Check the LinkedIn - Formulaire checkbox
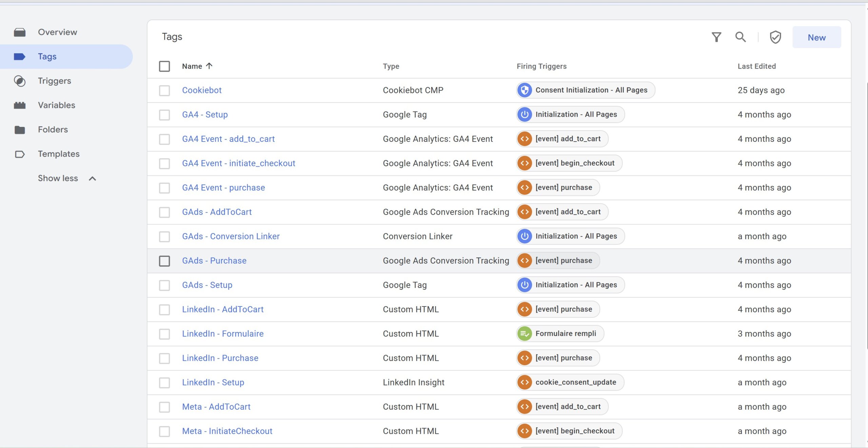Viewport: 868px width, 448px height. (164, 334)
